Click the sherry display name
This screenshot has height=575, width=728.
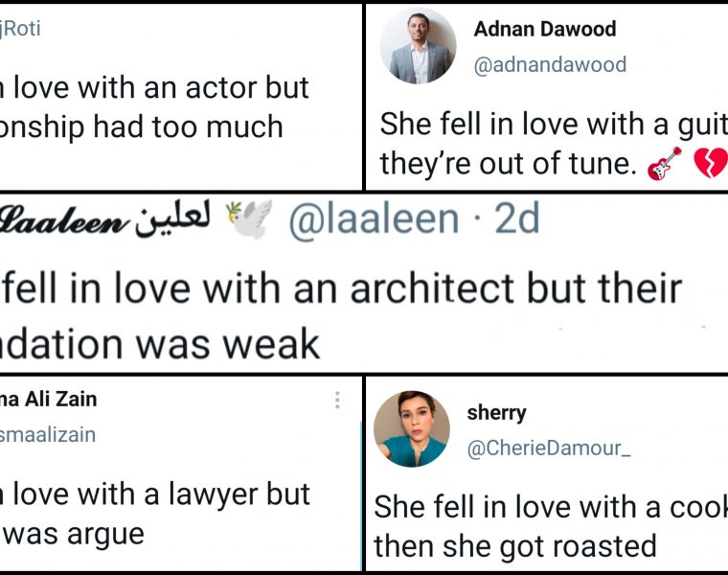pos(496,413)
